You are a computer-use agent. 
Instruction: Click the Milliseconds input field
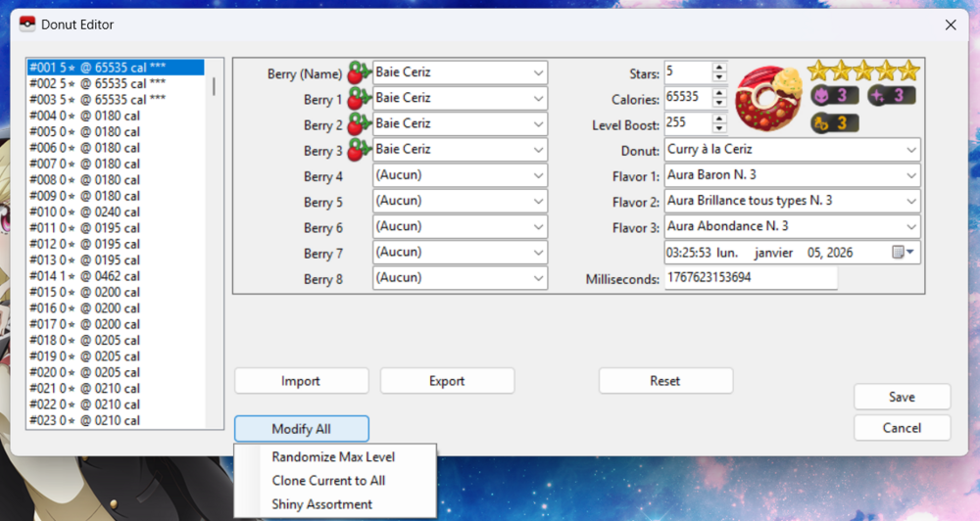(x=750, y=278)
